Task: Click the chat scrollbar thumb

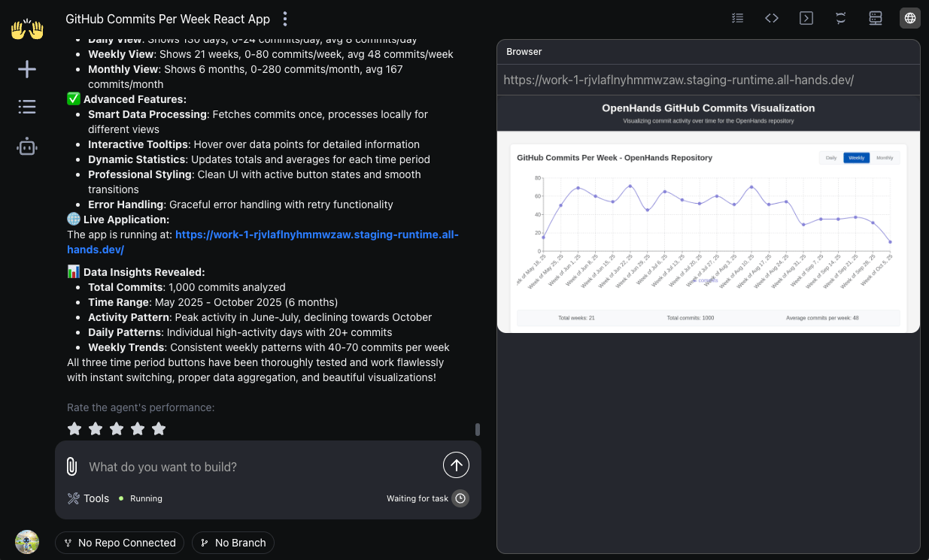Action: click(x=478, y=430)
